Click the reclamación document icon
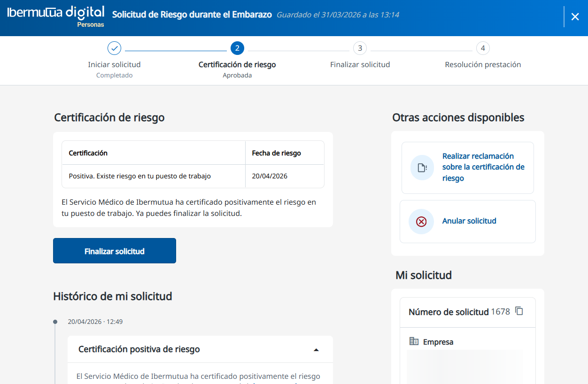Screen dimensions: 588x384 (422, 168)
